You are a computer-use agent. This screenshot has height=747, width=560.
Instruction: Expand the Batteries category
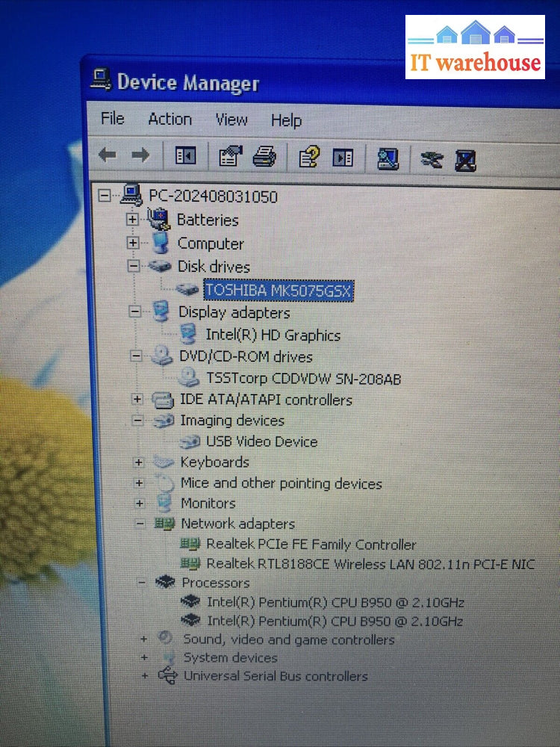(132, 219)
